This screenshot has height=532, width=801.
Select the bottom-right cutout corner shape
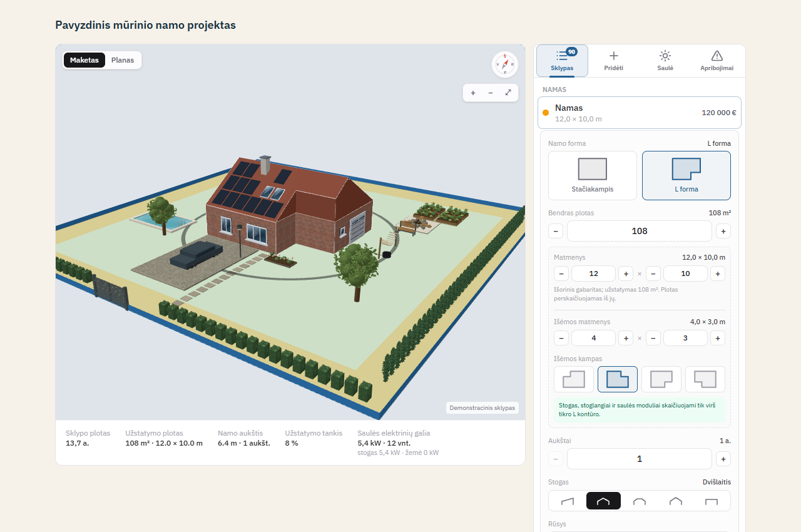(x=661, y=379)
